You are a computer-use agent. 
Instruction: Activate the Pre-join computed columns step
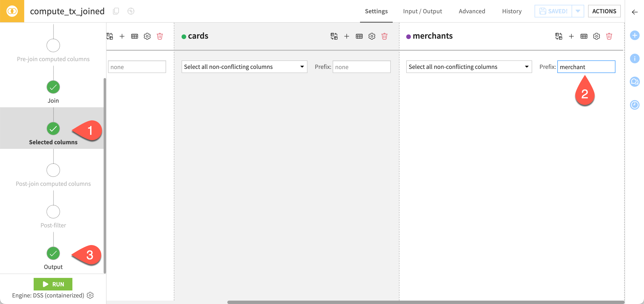pos(53,45)
